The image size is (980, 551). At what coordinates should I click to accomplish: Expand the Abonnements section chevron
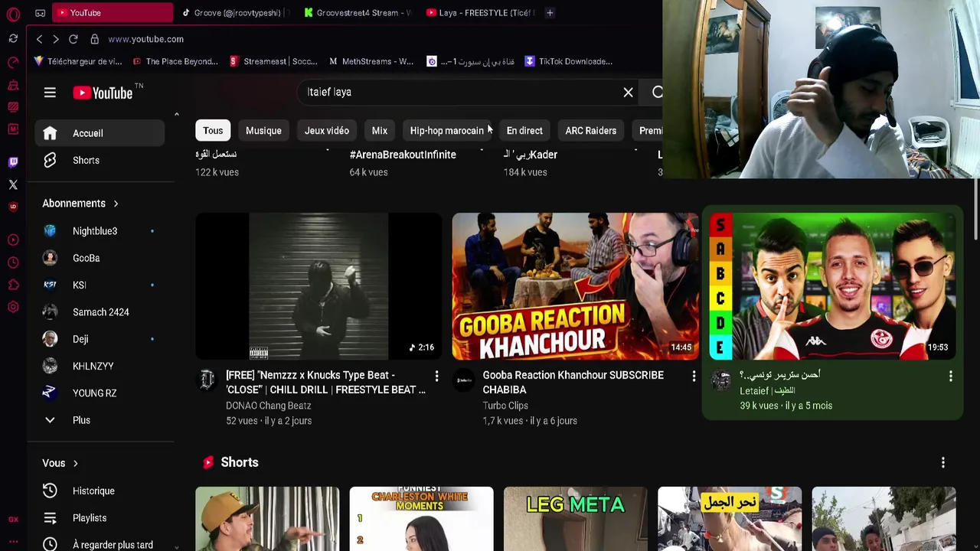pyautogui.click(x=116, y=204)
